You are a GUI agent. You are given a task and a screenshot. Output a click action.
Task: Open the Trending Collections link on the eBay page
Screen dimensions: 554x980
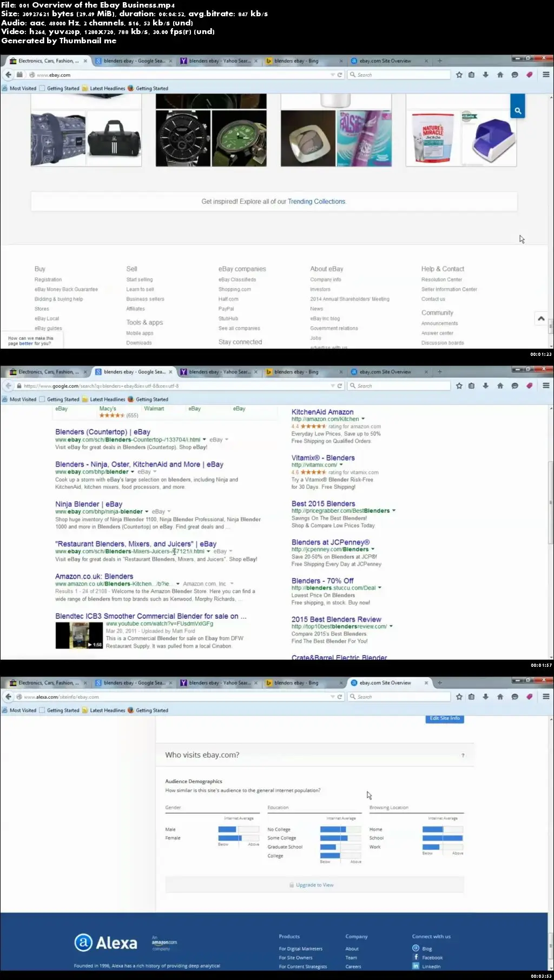(316, 201)
